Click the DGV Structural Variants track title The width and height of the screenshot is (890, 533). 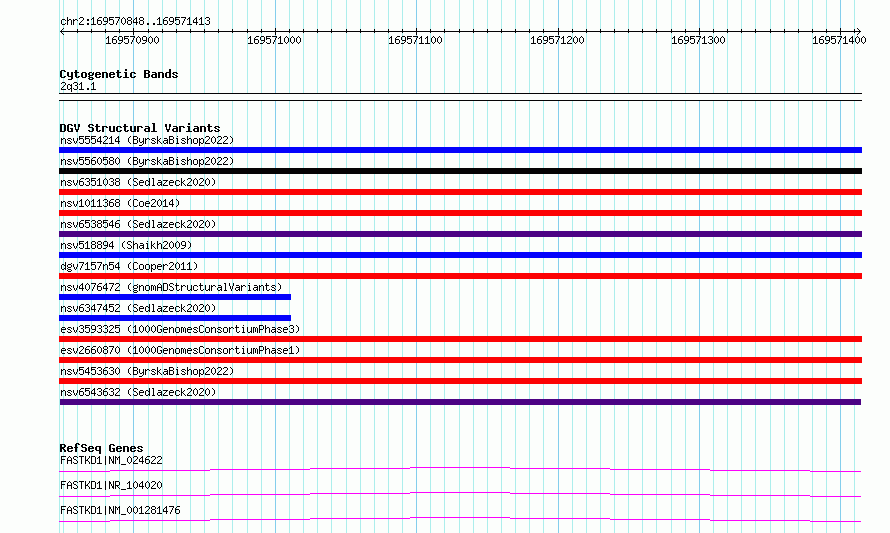(140, 128)
